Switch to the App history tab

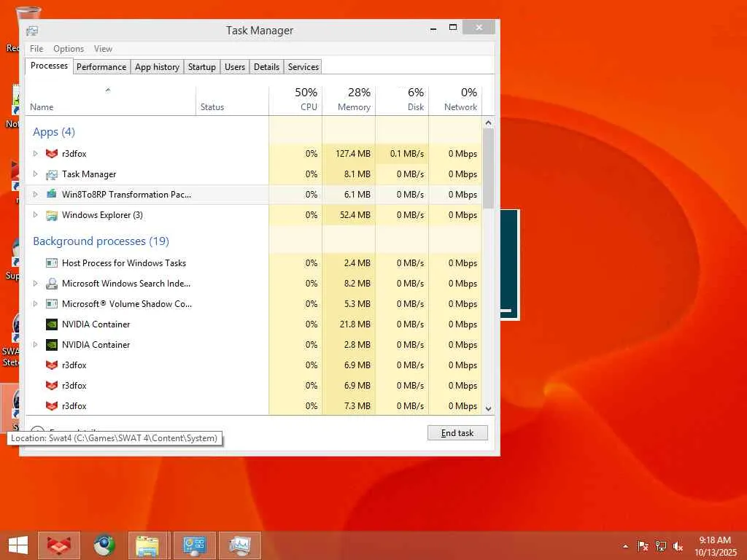(x=158, y=67)
